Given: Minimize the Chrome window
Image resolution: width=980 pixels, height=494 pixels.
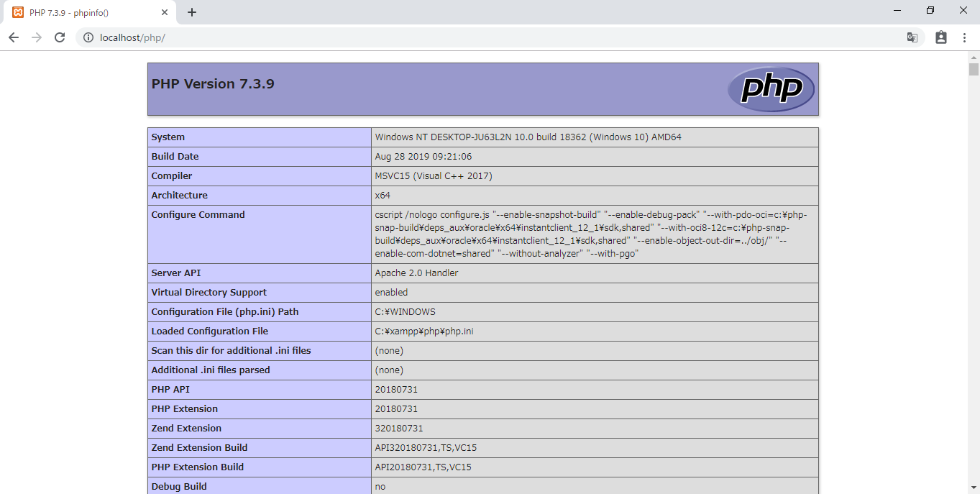Looking at the screenshot, I should point(897,10).
